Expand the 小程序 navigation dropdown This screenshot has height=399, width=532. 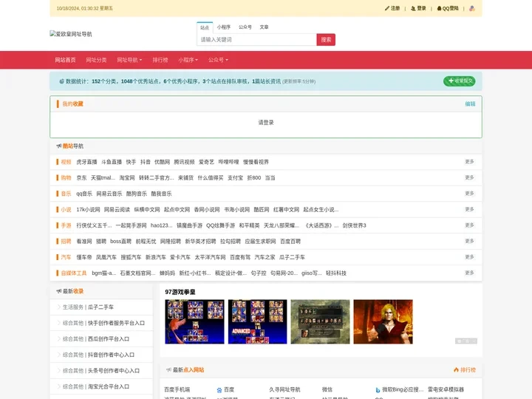(x=188, y=60)
